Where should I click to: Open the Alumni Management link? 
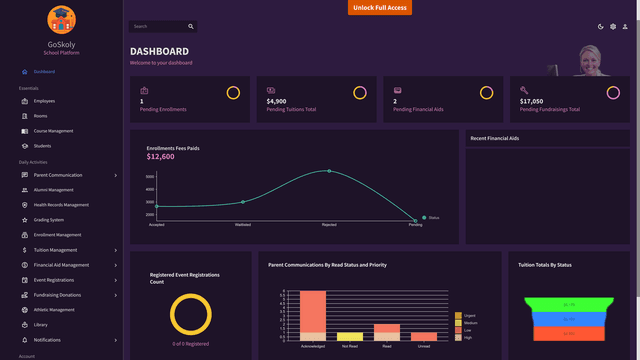coord(53,190)
